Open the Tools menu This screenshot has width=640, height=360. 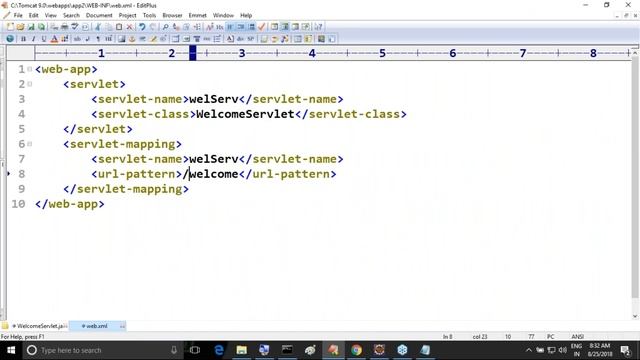[149, 16]
